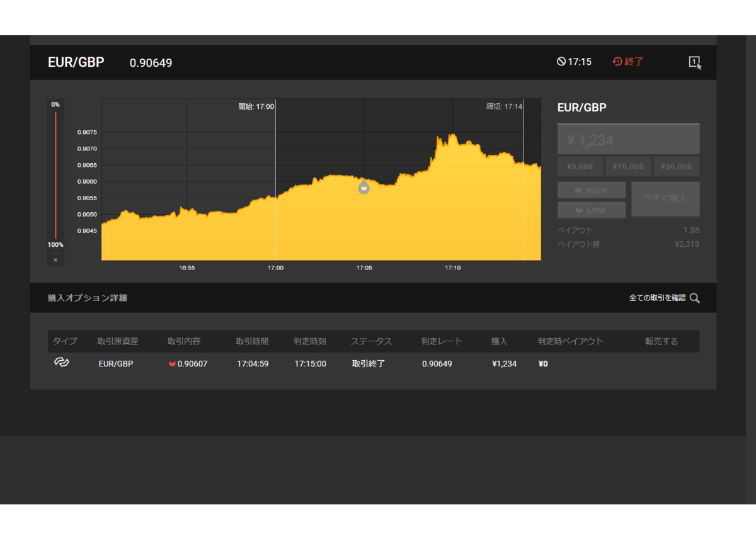This screenshot has height=539, width=756.
Task: Click the 0.90649 judgment rate cell
Action: click(437, 364)
